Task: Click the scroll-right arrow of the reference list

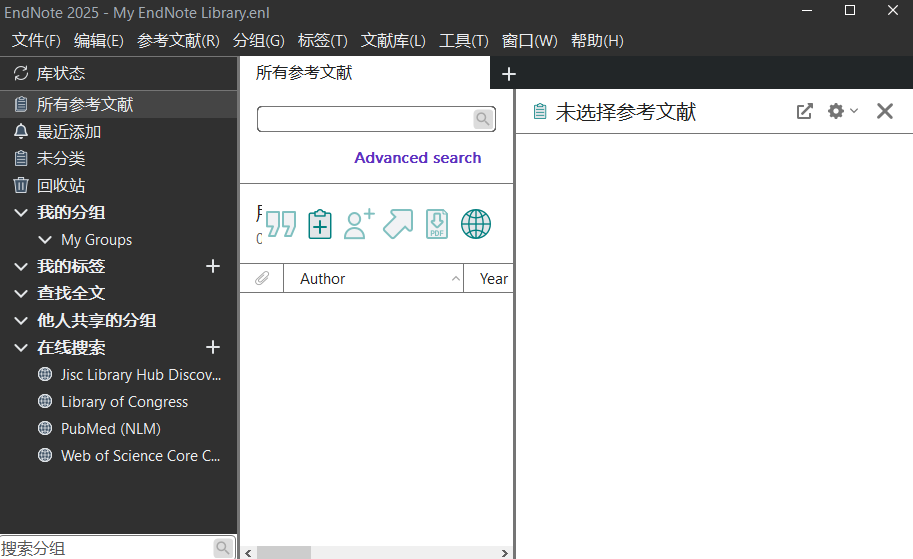Action: 504,553
